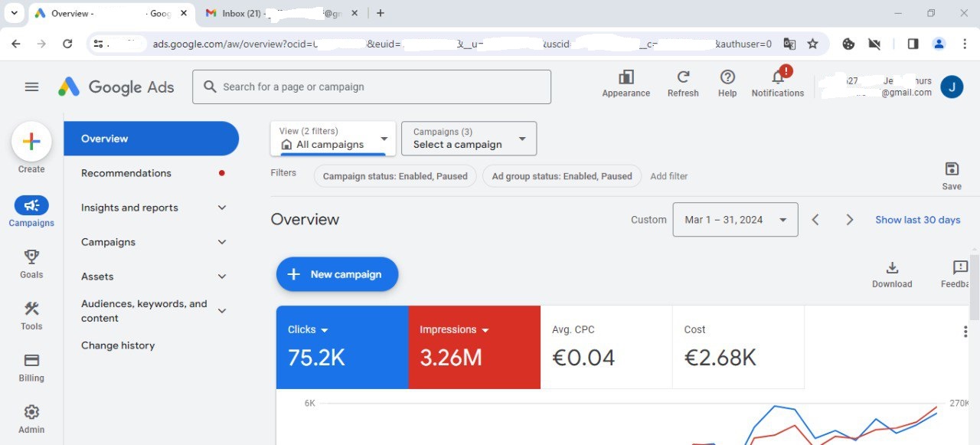
Task: Select the Cost metric card
Action: pos(738,347)
